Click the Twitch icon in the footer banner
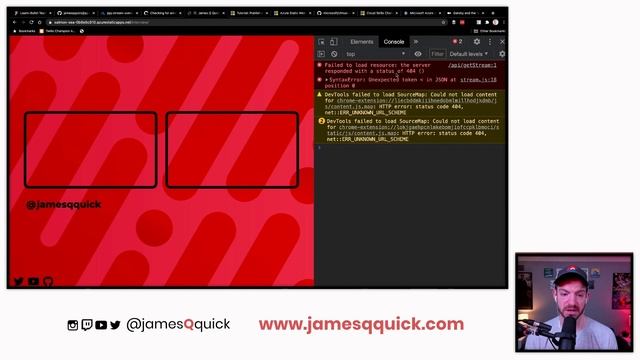Image resolution: width=640 pixels, height=360 pixels. [87, 325]
